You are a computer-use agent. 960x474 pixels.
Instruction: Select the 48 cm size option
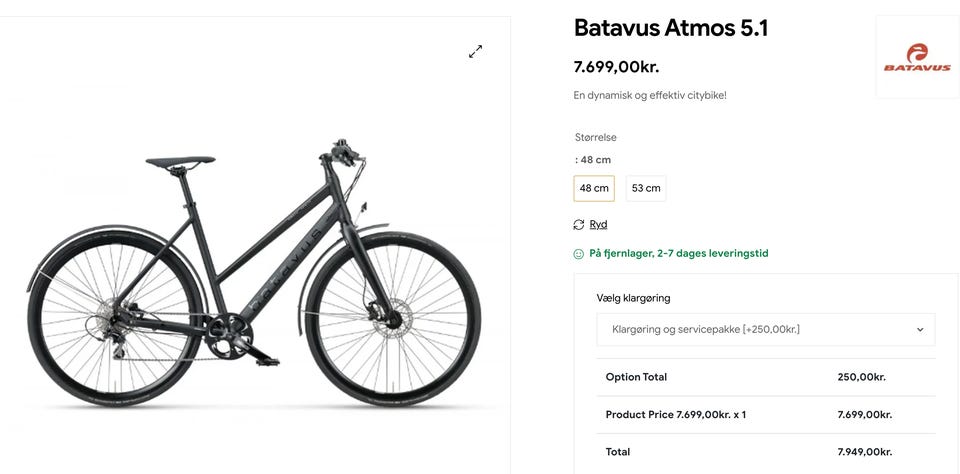click(x=594, y=188)
